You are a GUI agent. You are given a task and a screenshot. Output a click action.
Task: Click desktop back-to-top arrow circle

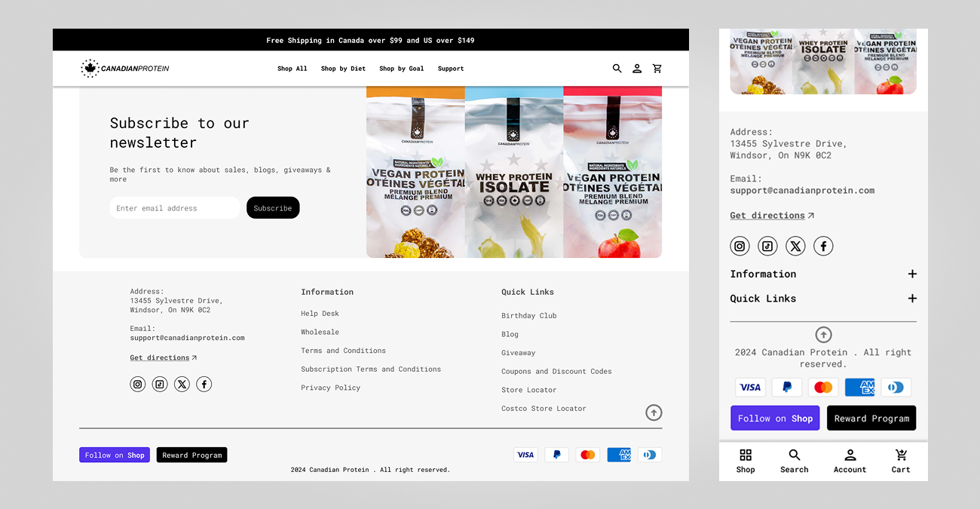(654, 412)
